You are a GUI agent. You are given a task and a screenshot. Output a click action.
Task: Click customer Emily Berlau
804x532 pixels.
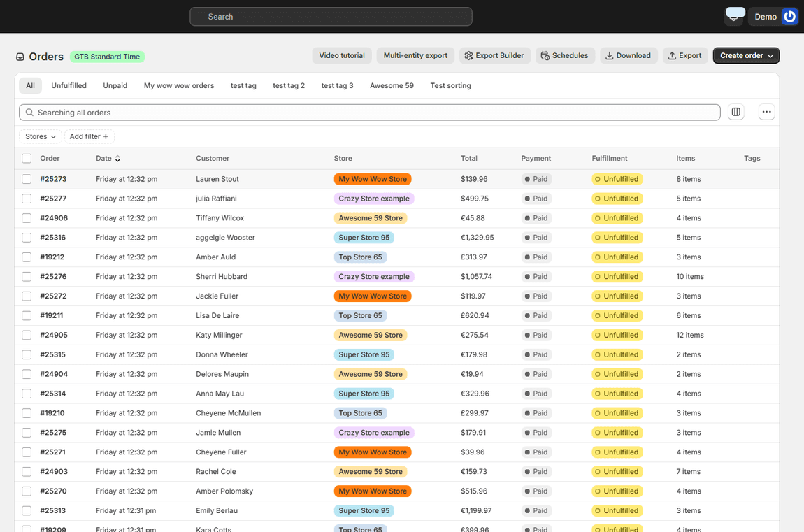pyautogui.click(x=217, y=510)
